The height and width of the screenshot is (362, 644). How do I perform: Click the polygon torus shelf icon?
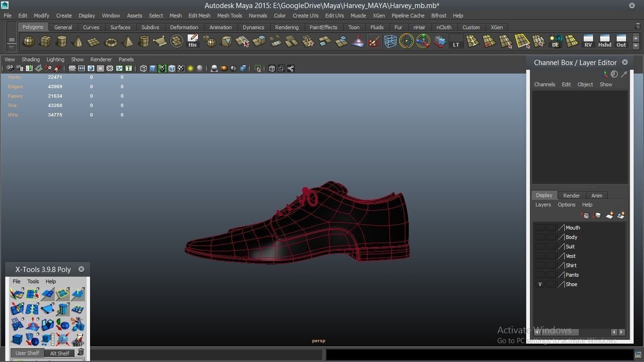(x=111, y=42)
